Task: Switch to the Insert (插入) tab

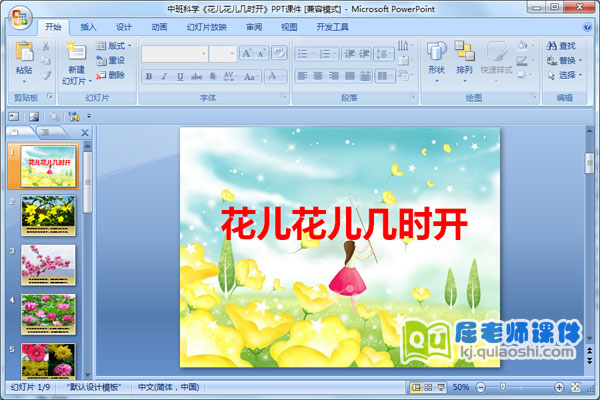Action: point(88,27)
